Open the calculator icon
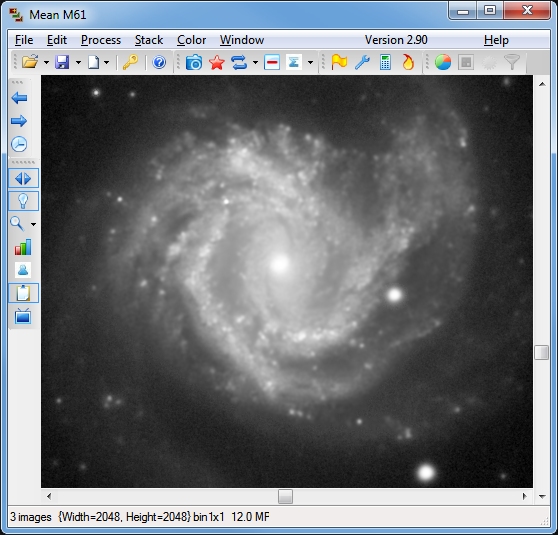558x535 pixels. click(385, 63)
